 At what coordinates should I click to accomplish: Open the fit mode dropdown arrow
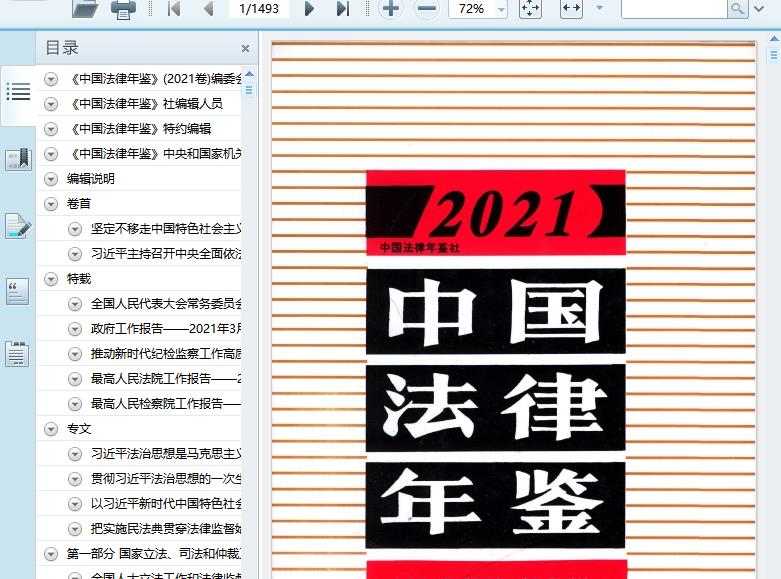[x=600, y=8]
